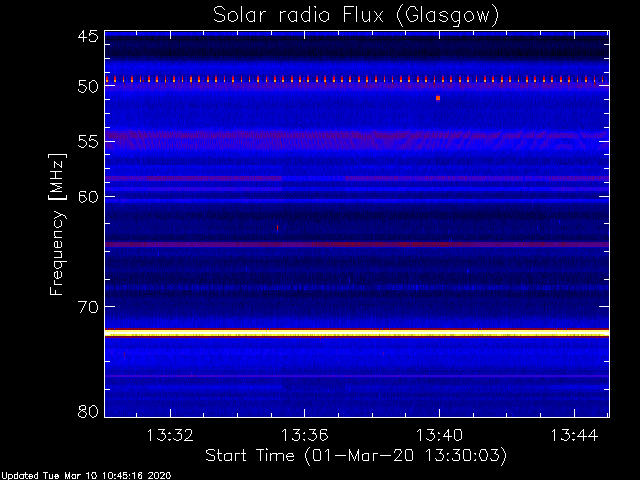640x480 pixels.
Task: Click the '13:40' time axis label
Action: pyautogui.click(x=439, y=436)
